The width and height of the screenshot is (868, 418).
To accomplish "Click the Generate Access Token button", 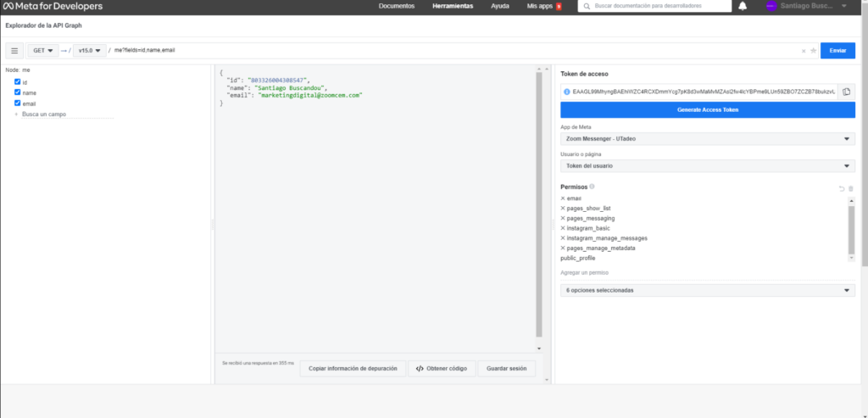I will 707,109.
